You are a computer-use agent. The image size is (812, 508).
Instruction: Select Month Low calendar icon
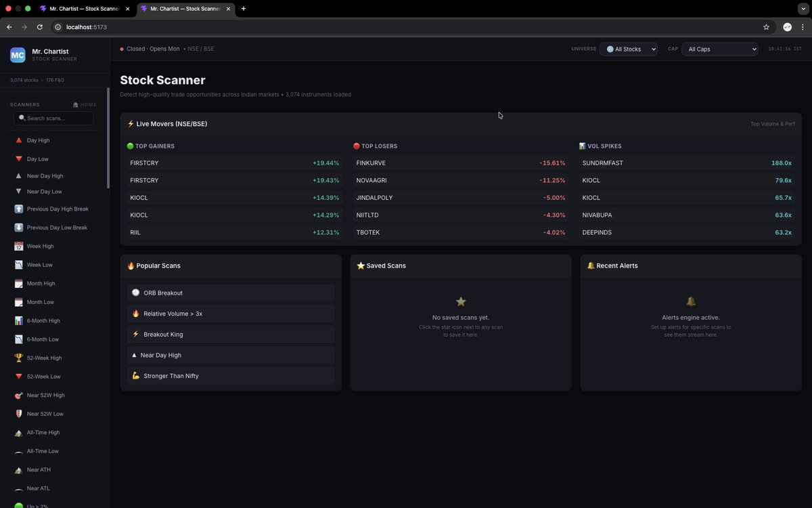click(x=19, y=302)
